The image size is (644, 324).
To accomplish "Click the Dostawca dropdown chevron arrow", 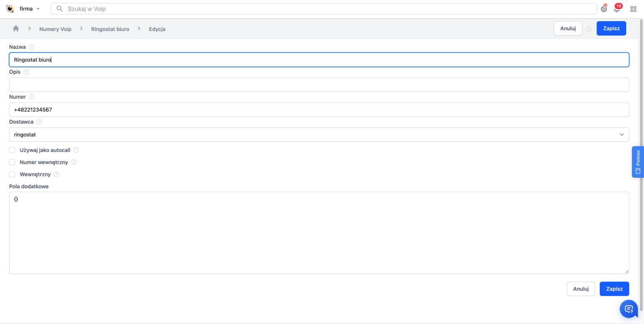I will click(621, 135).
